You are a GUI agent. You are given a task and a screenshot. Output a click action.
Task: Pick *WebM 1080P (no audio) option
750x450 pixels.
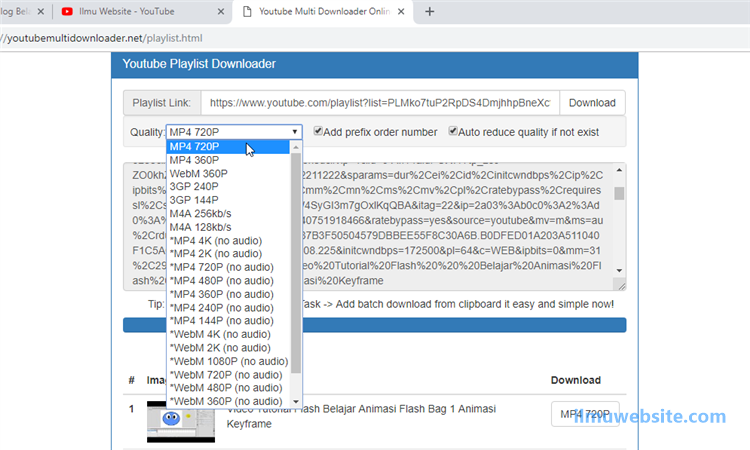coord(228,362)
